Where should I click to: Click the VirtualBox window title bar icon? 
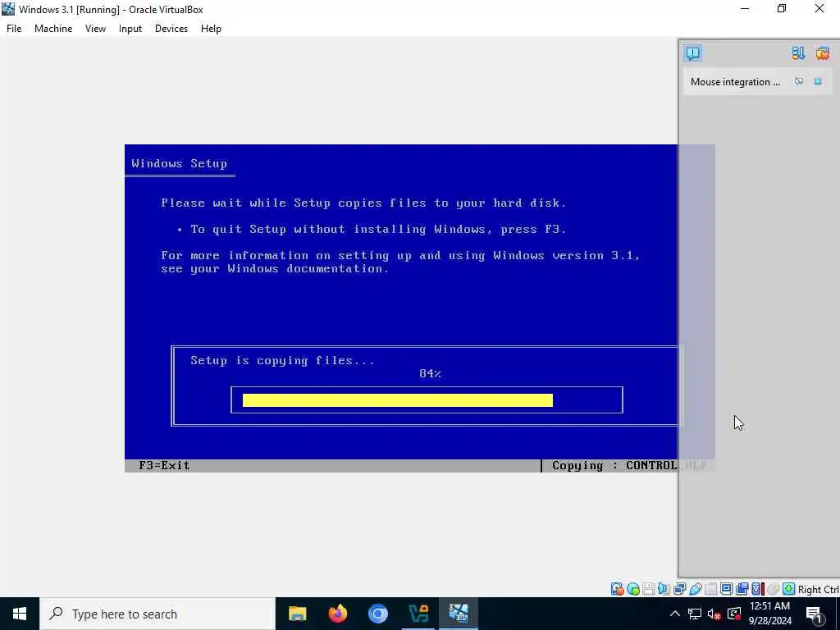pos(8,9)
